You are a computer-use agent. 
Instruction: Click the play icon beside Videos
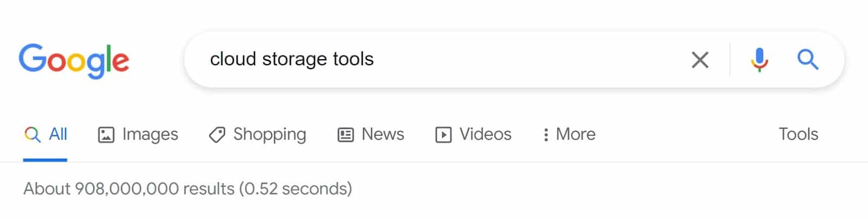[x=443, y=135]
